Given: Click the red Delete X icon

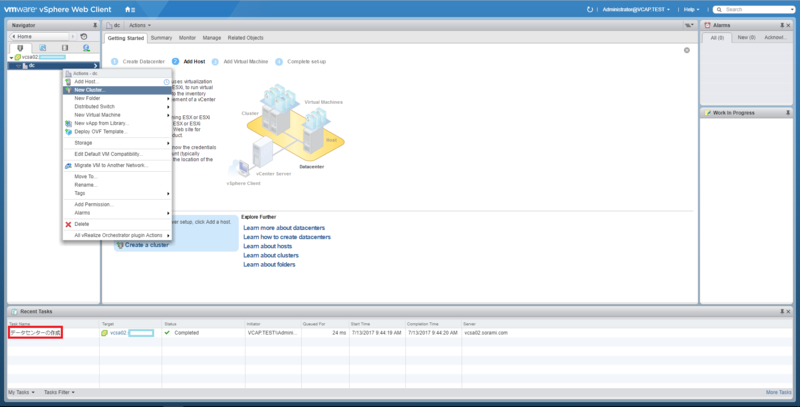Looking at the screenshot, I should point(68,224).
